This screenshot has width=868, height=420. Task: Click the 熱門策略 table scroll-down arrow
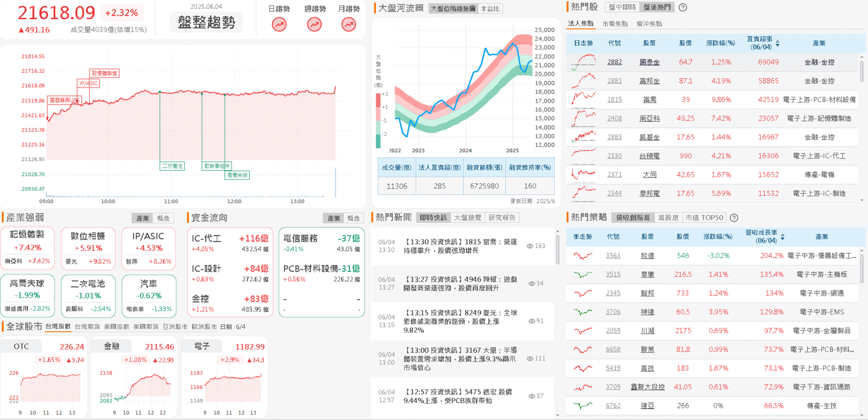[x=863, y=414]
